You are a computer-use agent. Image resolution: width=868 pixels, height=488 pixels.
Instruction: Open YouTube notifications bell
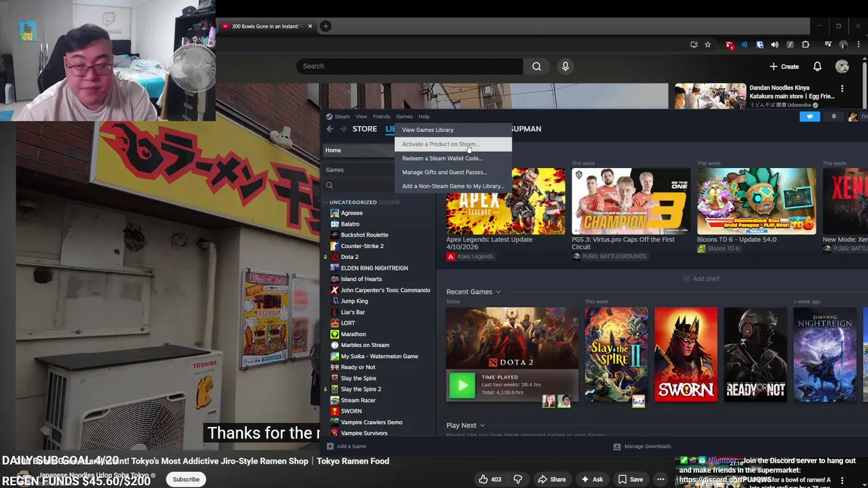coord(817,66)
